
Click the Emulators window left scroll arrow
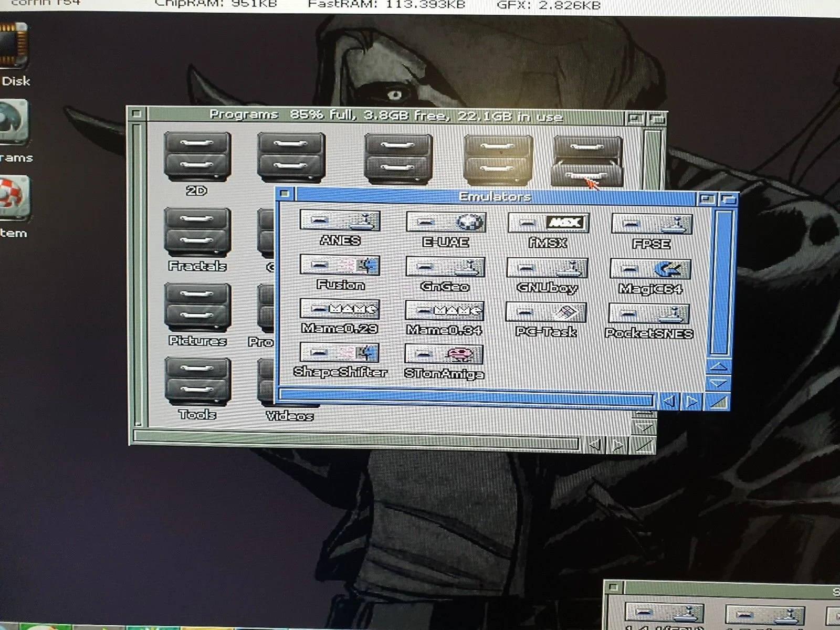click(x=668, y=402)
